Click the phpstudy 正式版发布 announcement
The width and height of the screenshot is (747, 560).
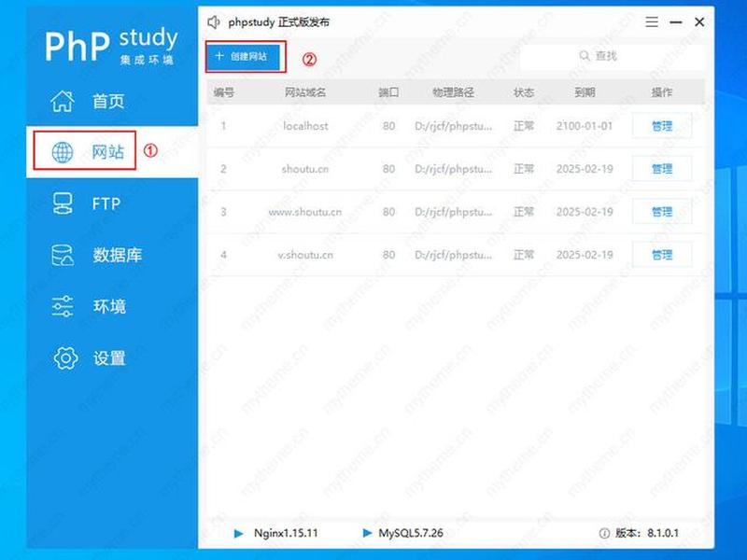pos(278,21)
